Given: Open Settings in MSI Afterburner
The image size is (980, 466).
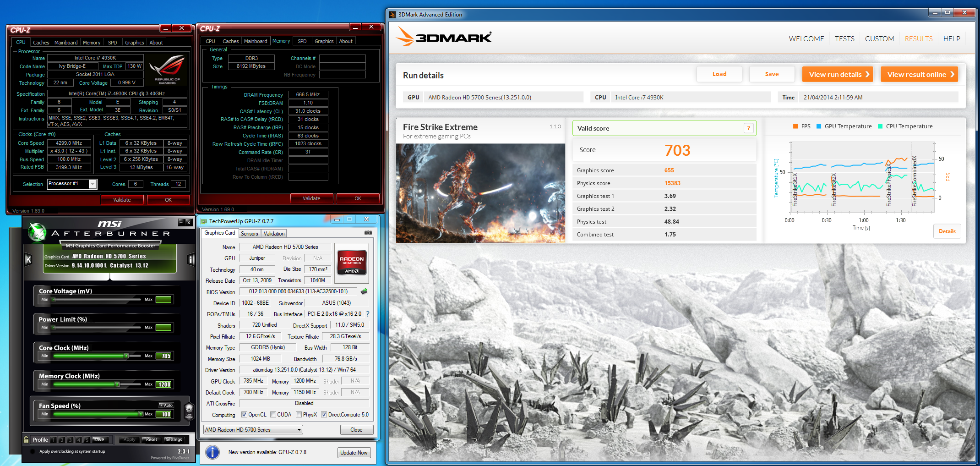Looking at the screenshot, I should 174,440.
